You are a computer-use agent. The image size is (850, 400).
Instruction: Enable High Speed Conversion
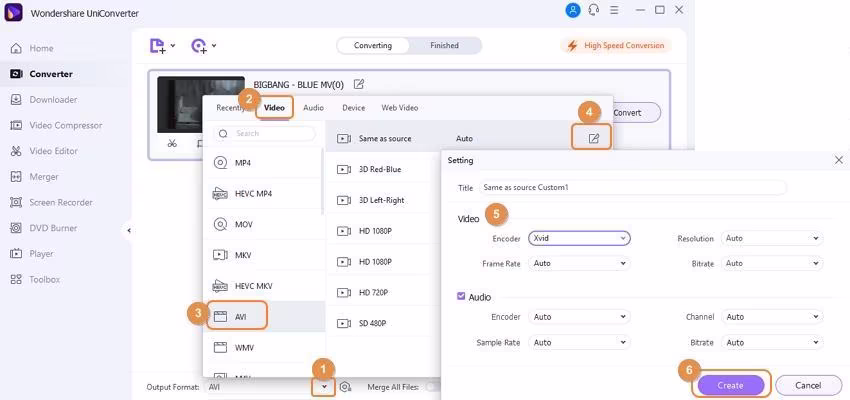tap(615, 46)
